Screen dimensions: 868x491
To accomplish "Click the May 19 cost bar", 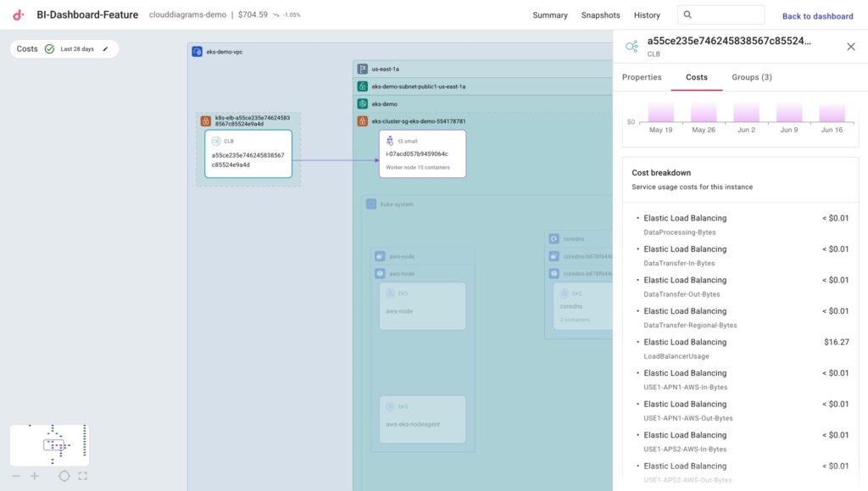I will click(661, 113).
